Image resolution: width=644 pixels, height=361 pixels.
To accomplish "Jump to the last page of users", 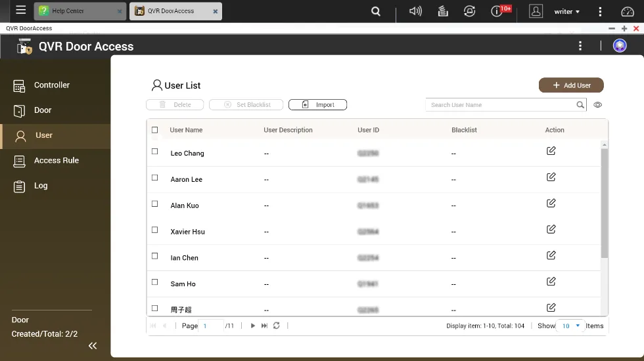I will [x=264, y=326].
